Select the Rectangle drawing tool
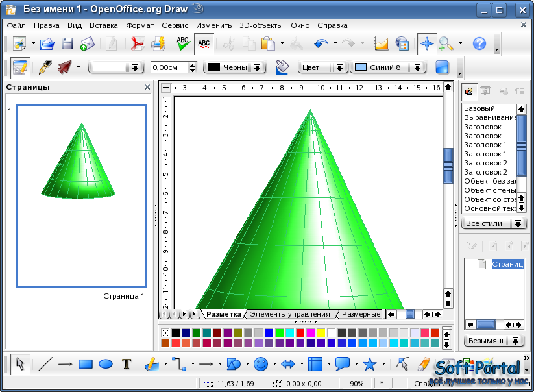534x392 pixels. pyautogui.click(x=86, y=364)
